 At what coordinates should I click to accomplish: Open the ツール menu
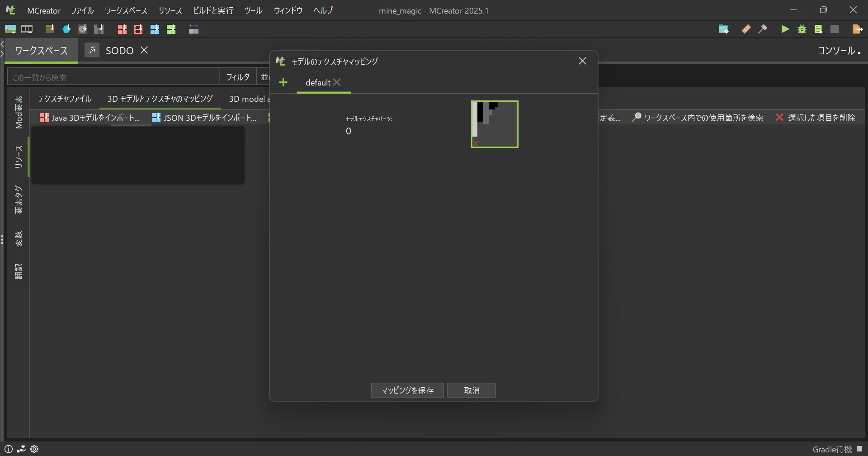(253, 10)
